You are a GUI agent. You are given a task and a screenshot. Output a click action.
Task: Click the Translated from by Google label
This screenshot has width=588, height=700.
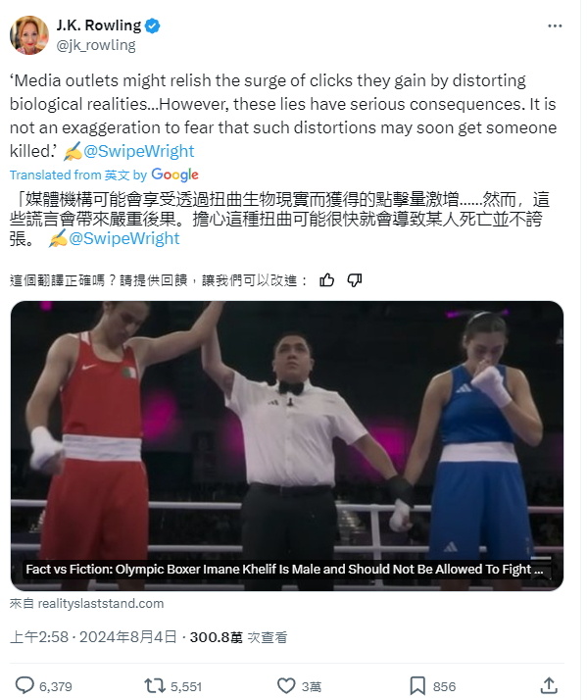105,175
